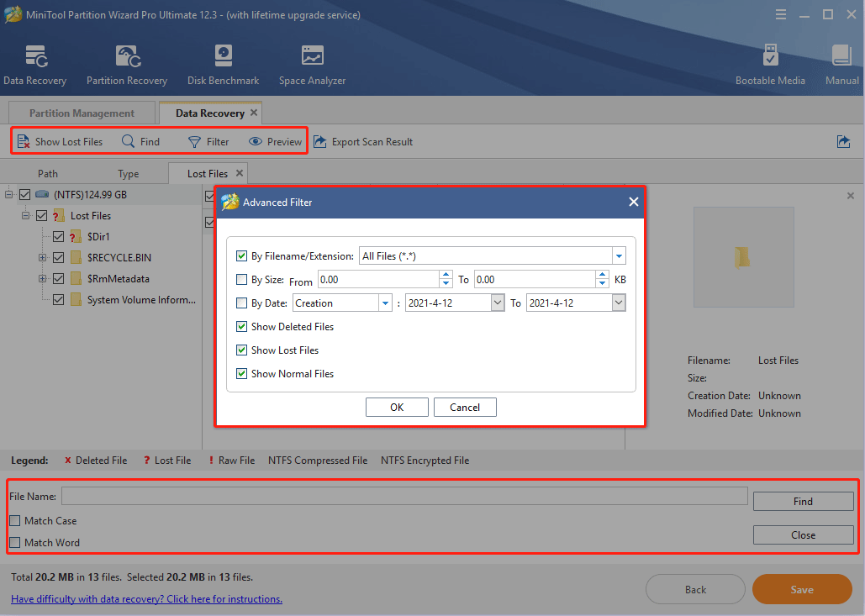865x616 pixels.
Task: Toggle the (NTFS)124.99 GB checkbox
Action: (25, 195)
